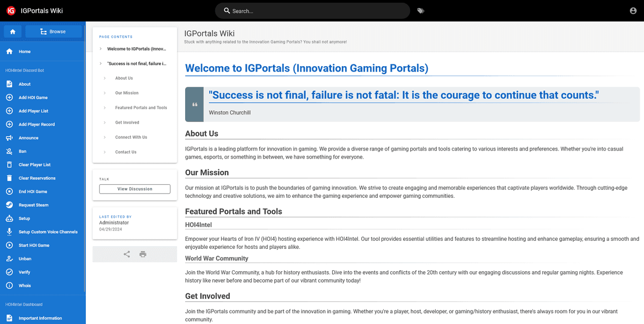Click the IG logo in the header
The height and width of the screenshot is (324, 644).
tap(11, 11)
